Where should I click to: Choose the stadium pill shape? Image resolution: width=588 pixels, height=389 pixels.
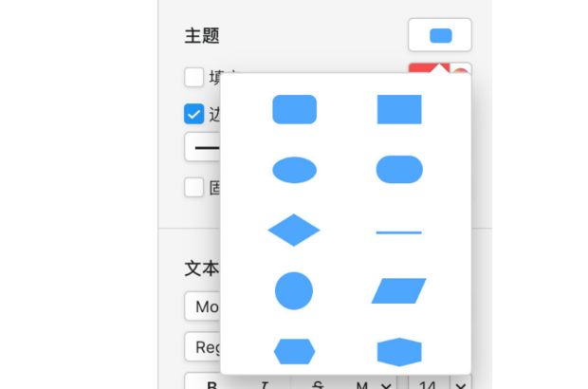click(399, 170)
